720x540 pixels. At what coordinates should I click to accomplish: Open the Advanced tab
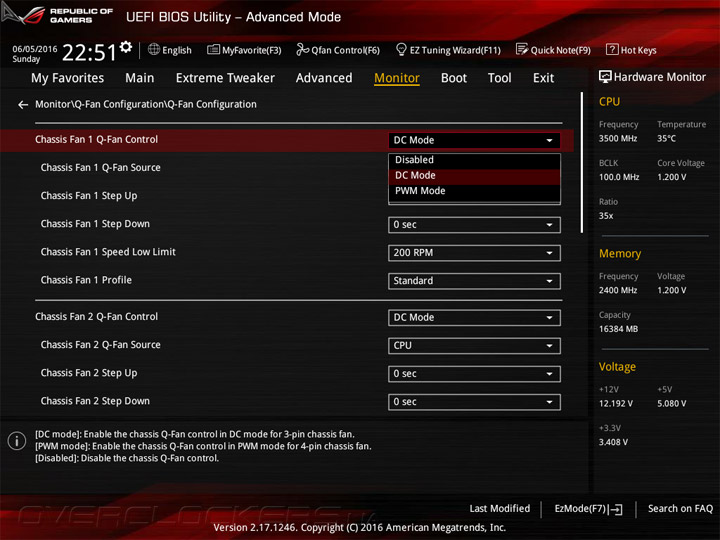(324, 78)
